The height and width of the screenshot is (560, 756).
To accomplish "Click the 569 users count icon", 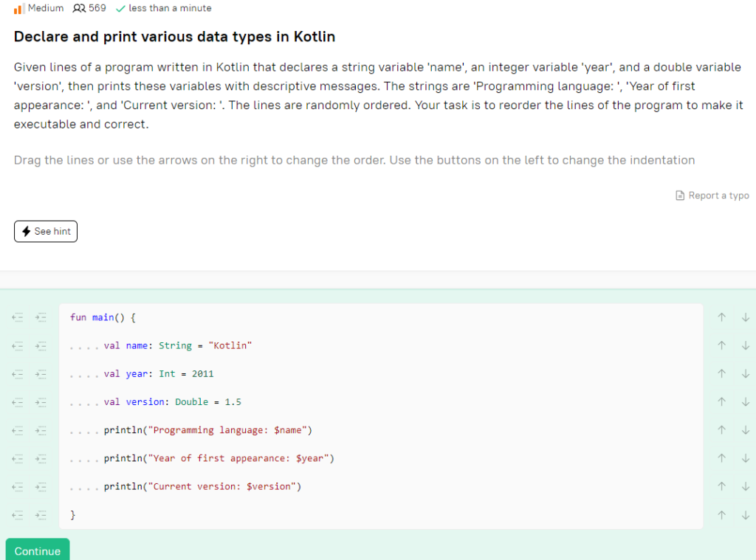I will 79,8.
